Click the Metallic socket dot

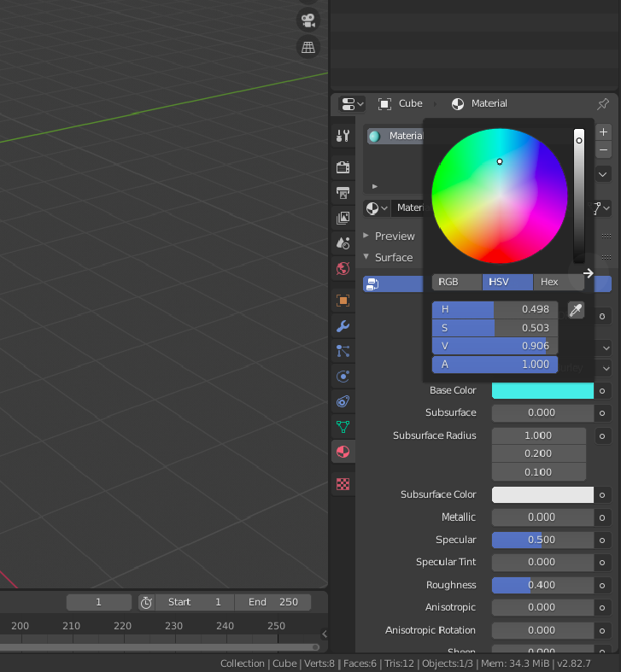[602, 517]
